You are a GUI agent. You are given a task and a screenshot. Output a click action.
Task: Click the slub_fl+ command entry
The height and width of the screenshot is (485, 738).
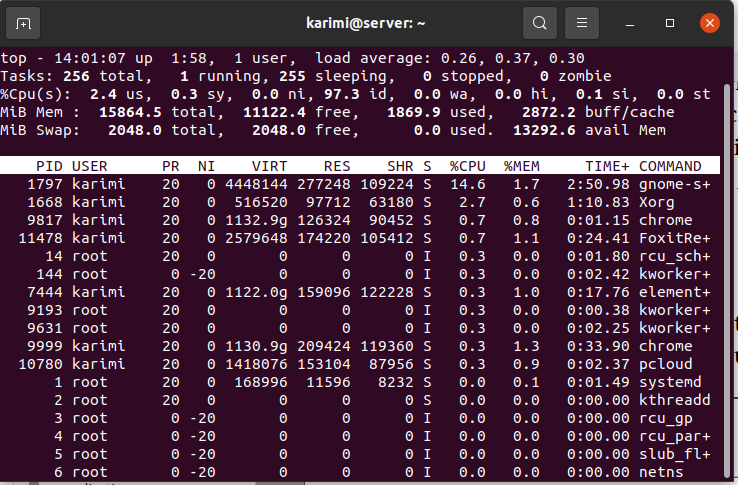[x=674, y=454]
